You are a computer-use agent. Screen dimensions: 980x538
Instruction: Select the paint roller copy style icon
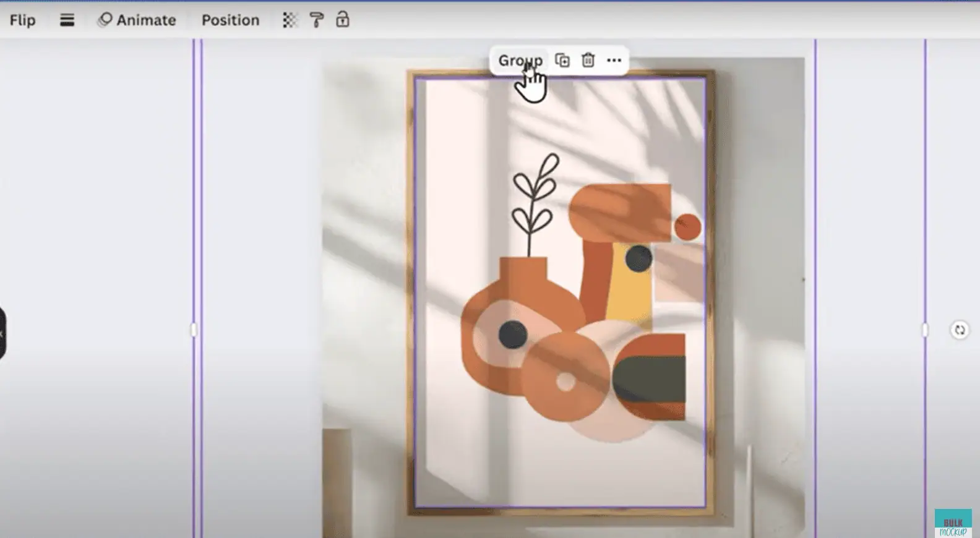316,20
